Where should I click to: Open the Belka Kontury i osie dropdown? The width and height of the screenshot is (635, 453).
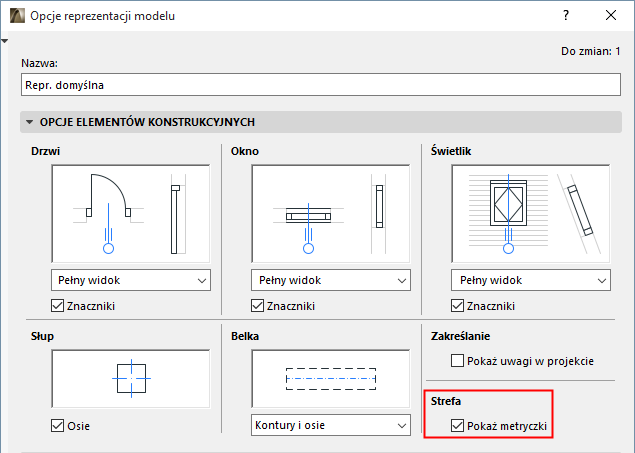330,426
